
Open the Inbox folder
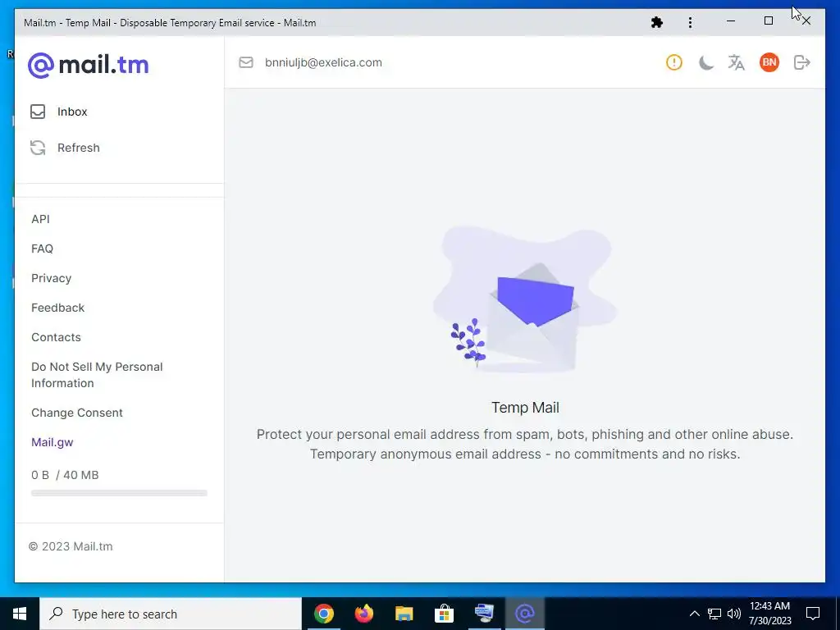[x=72, y=112]
